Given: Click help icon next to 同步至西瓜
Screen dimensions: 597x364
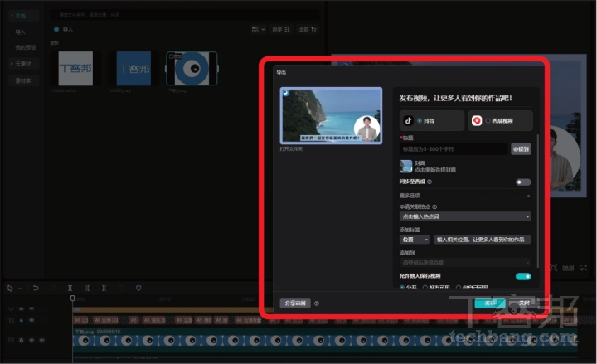Looking at the screenshot, I should 430,182.
